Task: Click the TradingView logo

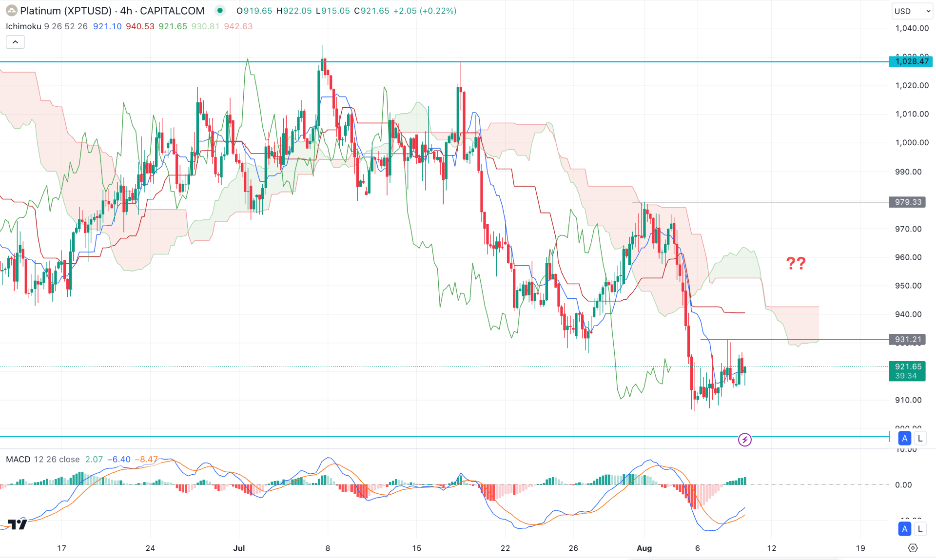Action: 18,524
